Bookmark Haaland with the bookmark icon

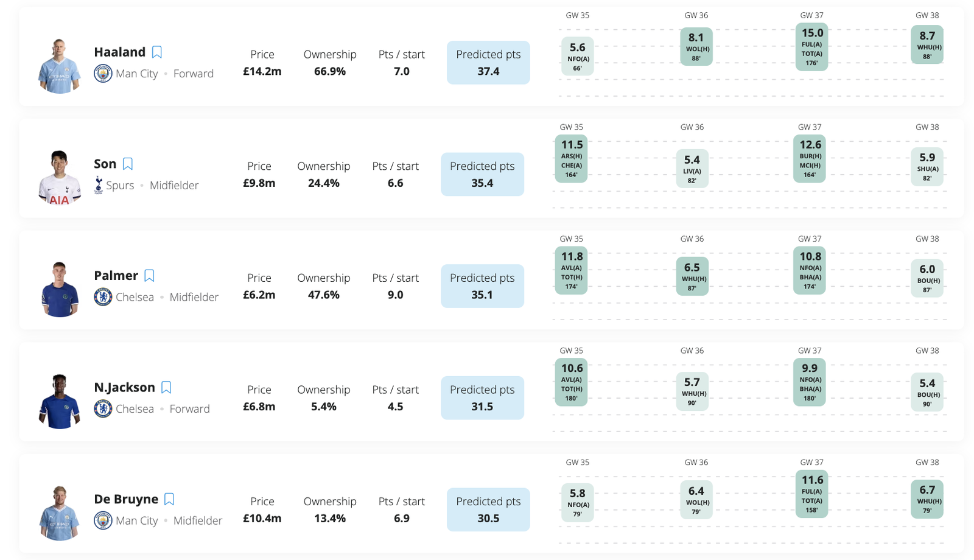click(157, 52)
